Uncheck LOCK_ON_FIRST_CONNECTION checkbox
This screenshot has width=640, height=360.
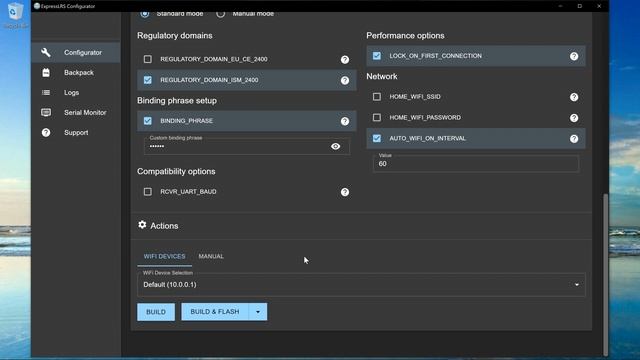pyautogui.click(x=377, y=56)
